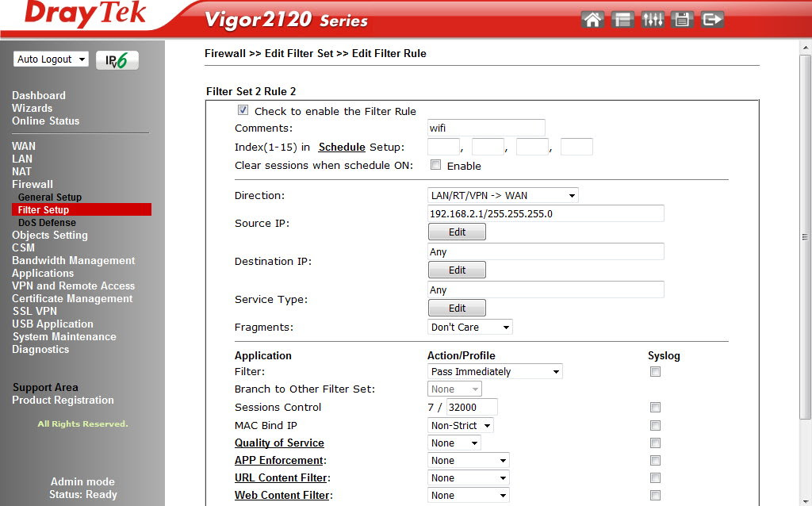Click the Home icon in header
The image size is (812, 506).
592,20
